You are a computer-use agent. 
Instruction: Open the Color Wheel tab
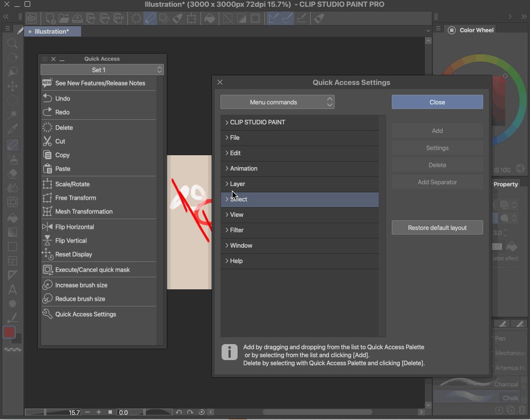tap(472, 30)
